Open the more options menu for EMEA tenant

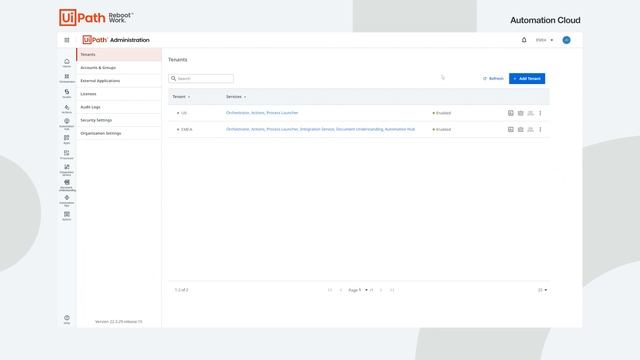(540, 129)
